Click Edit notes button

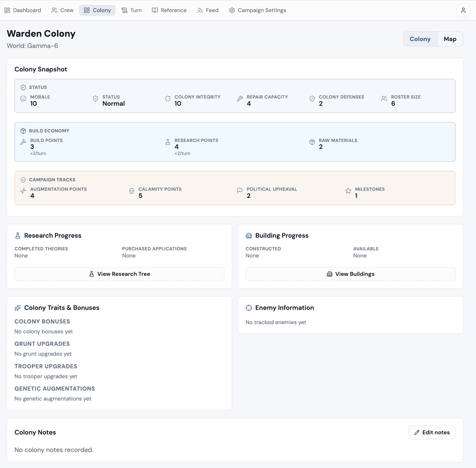[432, 433]
